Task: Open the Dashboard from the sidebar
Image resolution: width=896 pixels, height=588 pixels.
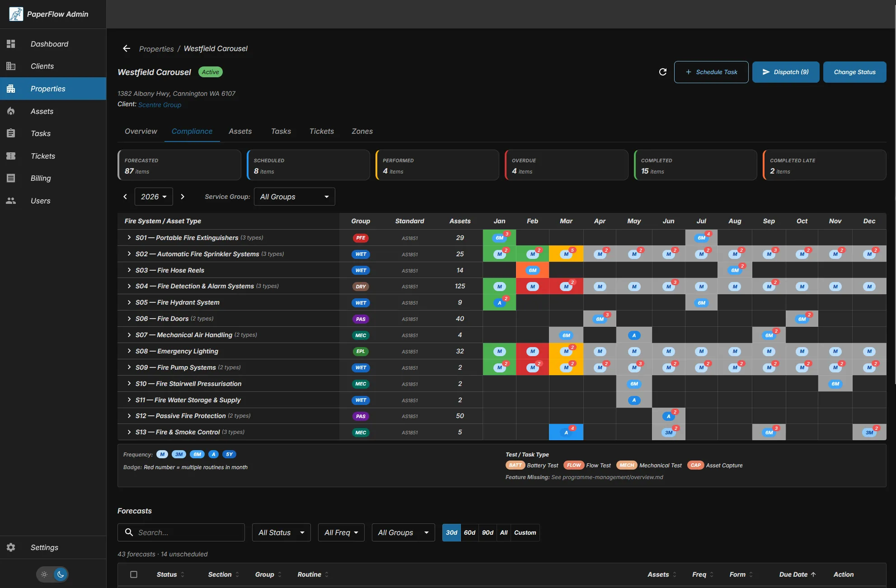Action: coord(49,44)
